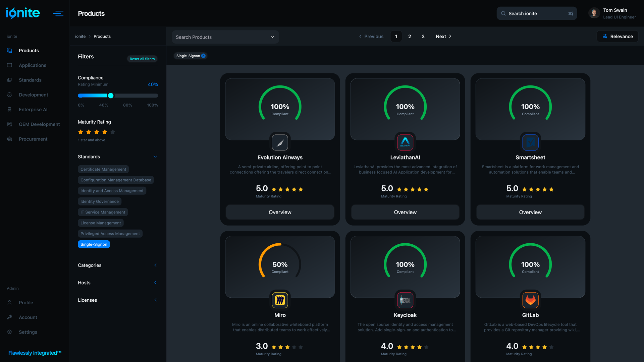Click the Miro logo icon
This screenshot has height=362, width=644.
[x=280, y=300]
